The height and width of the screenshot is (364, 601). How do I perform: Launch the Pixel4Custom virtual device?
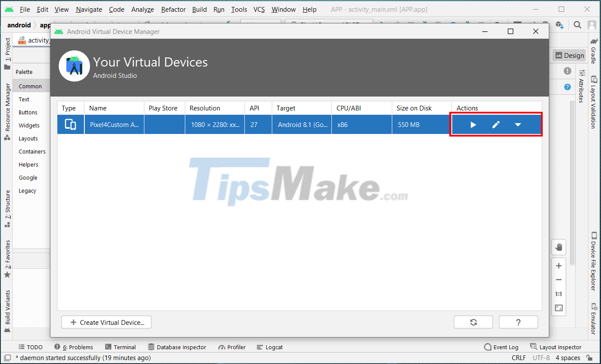pyautogui.click(x=473, y=124)
